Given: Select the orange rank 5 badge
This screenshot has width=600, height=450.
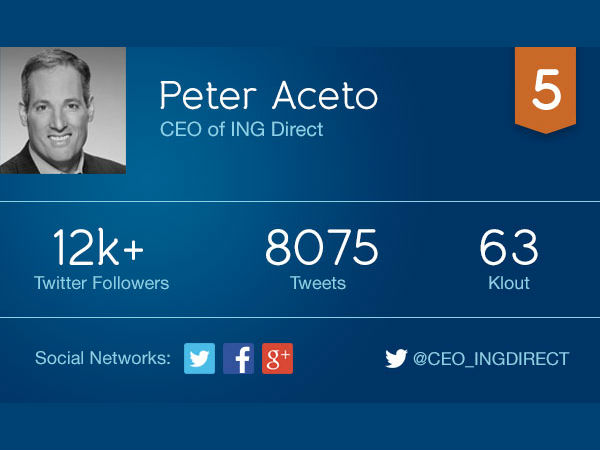Looking at the screenshot, I should [545, 90].
